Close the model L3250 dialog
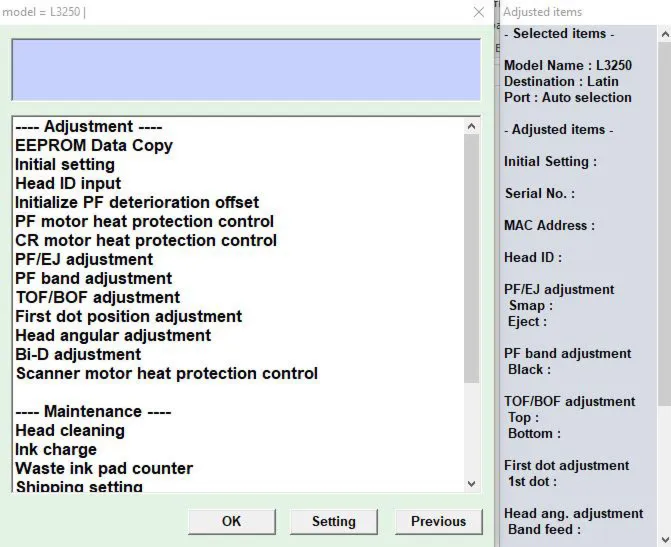 point(479,12)
